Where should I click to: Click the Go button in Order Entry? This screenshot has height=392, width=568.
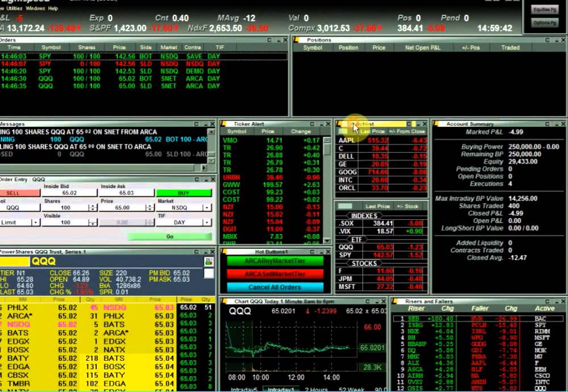click(x=169, y=236)
